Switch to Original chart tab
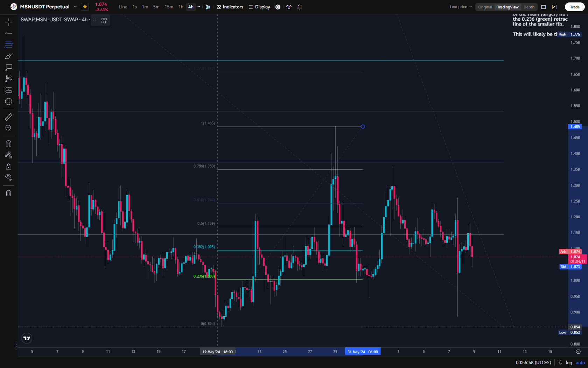588x368 pixels. coord(485,7)
